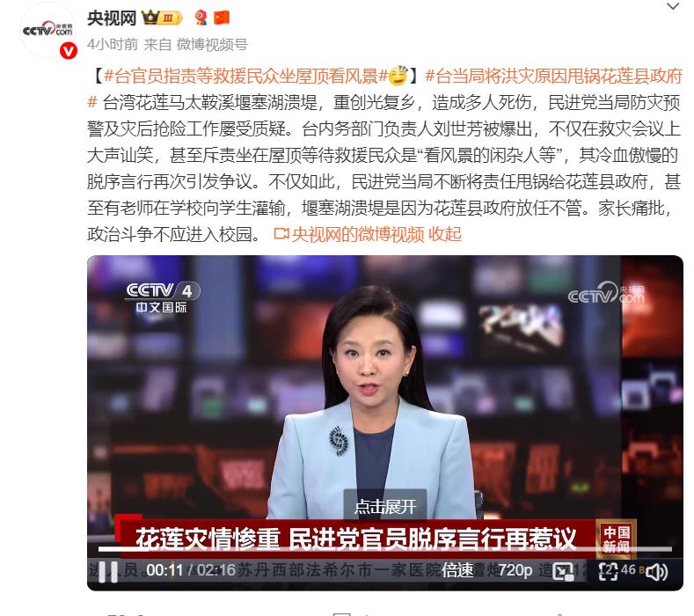Screen dimensions: 694x616
Task: Click the crown membership level badge
Action: click(x=162, y=18)
